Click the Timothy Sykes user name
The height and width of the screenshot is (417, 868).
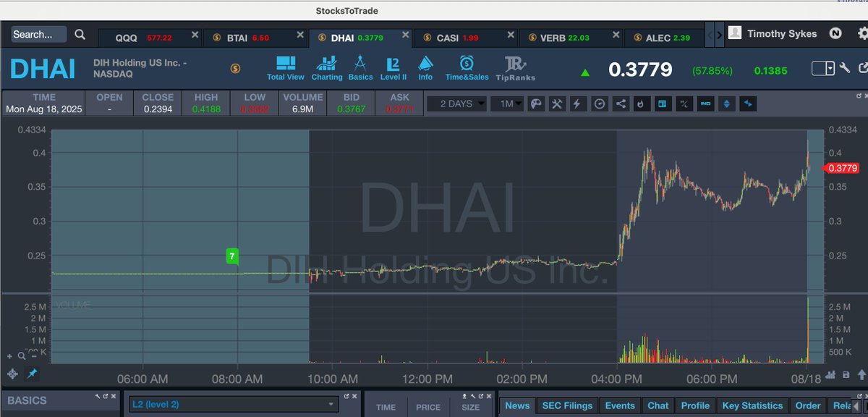[x=782, y=33]
